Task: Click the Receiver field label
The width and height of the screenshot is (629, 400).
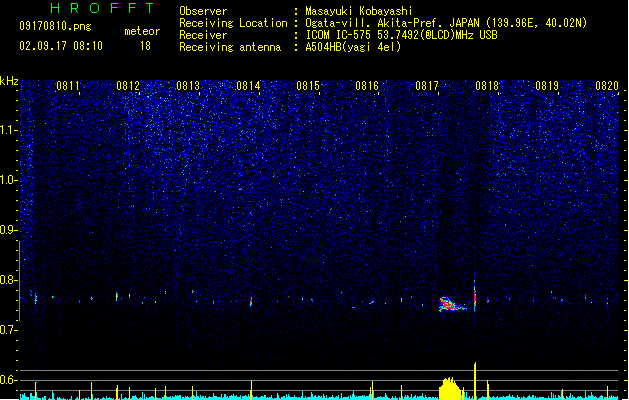Action: 203,35
